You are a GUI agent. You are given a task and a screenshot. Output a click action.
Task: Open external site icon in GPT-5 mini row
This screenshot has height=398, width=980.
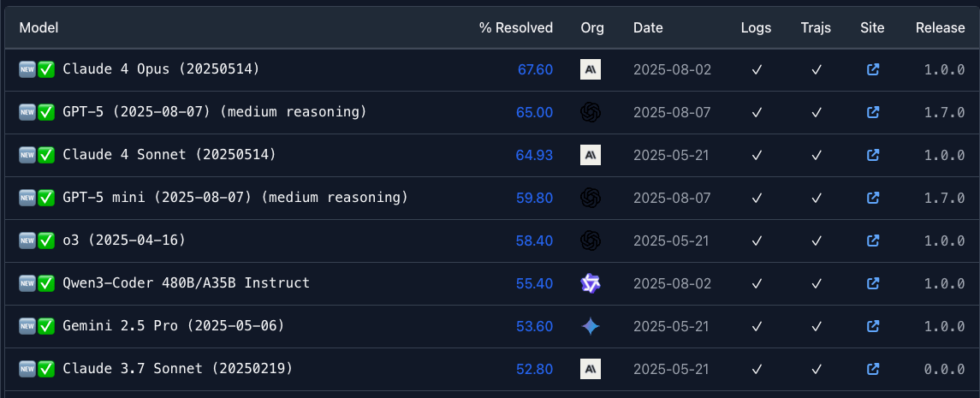pos(873,198)
